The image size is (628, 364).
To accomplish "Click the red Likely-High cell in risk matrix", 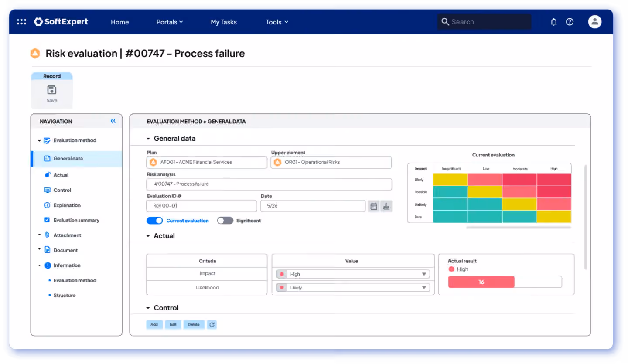I will (x=554, y=180).
